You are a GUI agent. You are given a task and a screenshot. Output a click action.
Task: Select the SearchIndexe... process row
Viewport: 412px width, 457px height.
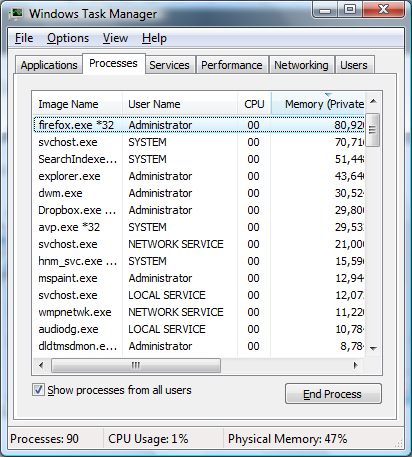(x=199, y=159)
